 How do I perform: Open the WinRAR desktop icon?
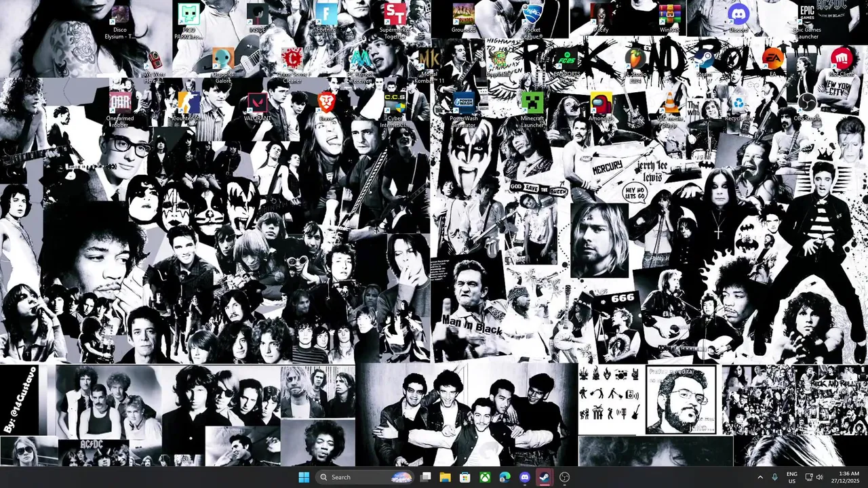(669, 17)
